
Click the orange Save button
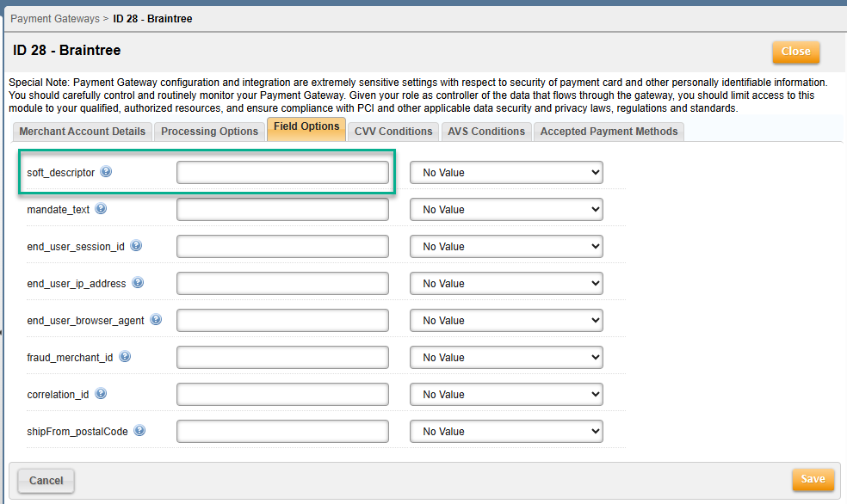coord(813,479)
